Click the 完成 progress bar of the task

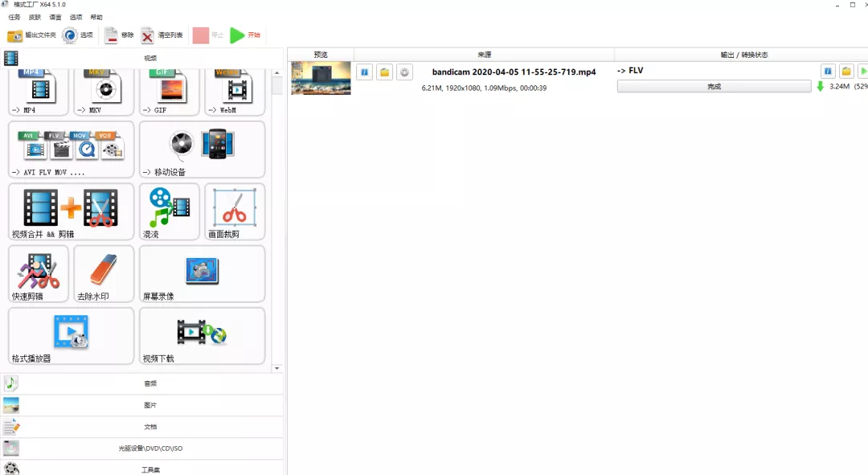click(714, 86)
